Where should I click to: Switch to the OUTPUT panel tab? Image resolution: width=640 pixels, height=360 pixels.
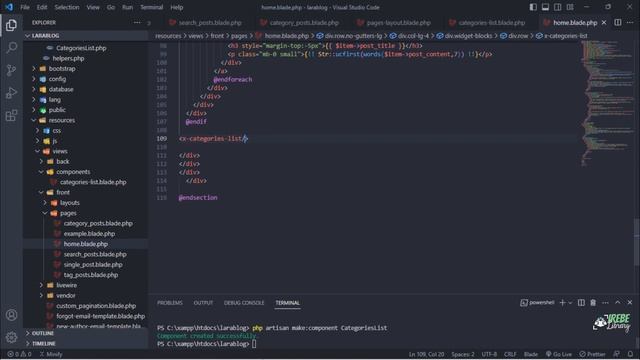pyautogui.click(x=203, y=303)
